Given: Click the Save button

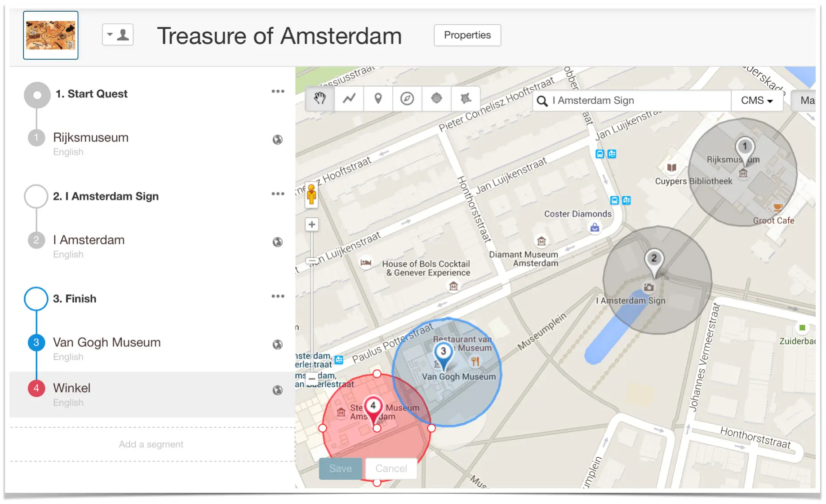Looking at the screenshot, I should coord(341,469).
